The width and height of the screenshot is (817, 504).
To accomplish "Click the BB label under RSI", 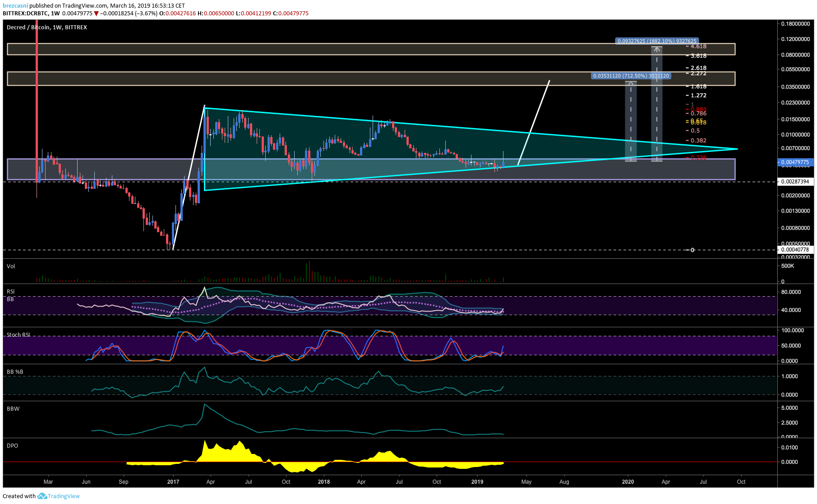I will [10, 299].
